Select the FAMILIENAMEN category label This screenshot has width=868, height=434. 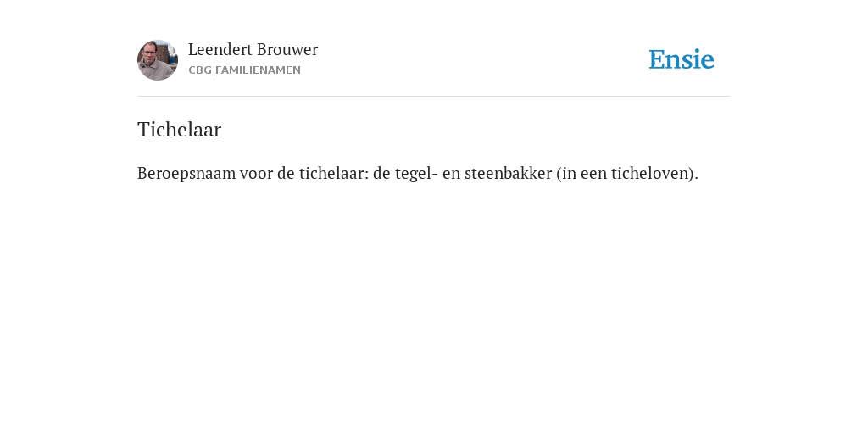pyautogui.click(x=258, y=70)
